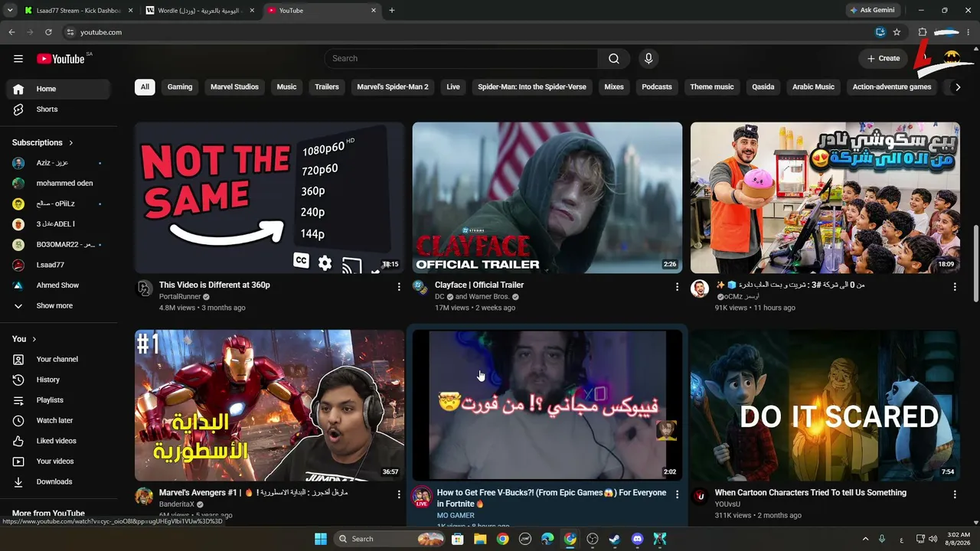Open options for Clayface Official Trailer

[677, 287]
